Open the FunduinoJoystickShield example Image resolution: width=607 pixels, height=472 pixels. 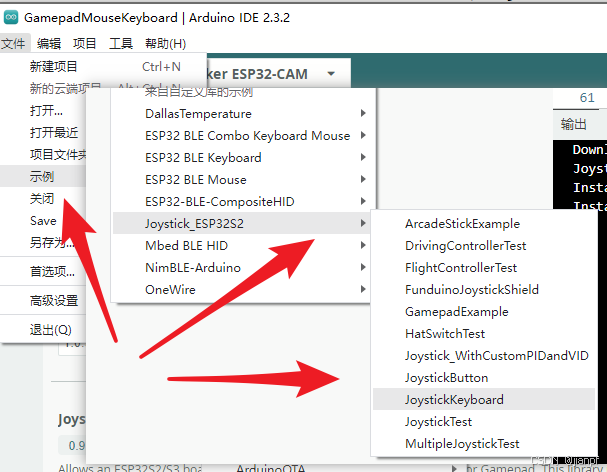(x=484, y=290)
